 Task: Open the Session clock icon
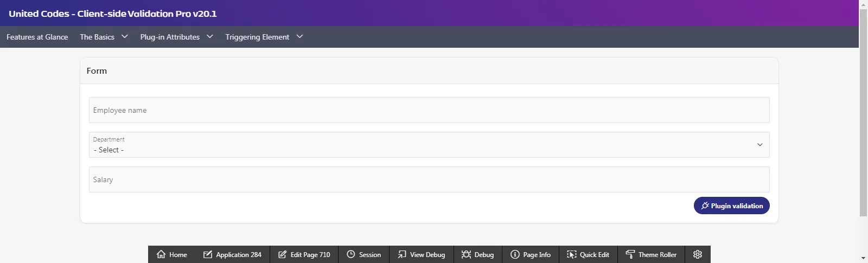click(x=351, y=254)
